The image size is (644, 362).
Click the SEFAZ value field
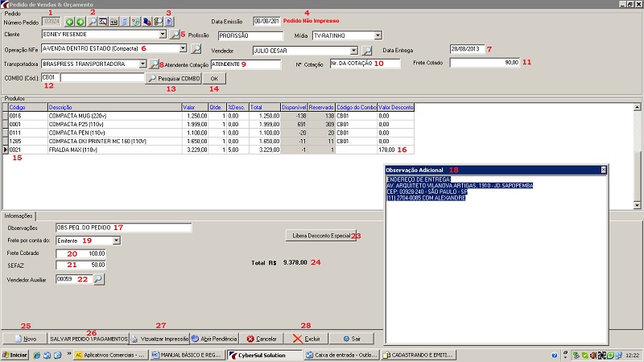[x=81, y=265]
